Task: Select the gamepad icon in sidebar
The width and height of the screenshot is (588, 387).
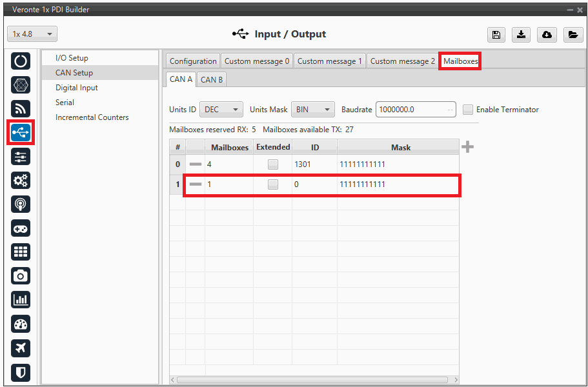Action: (x=21, y=228)
